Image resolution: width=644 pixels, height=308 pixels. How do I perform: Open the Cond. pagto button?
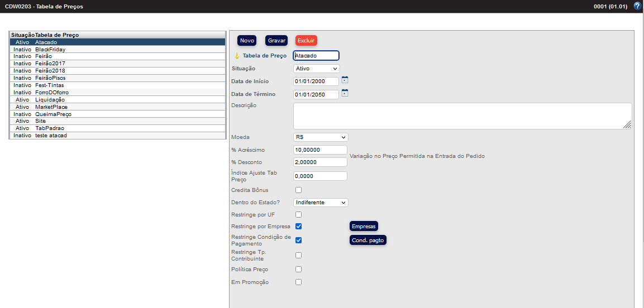click(x=368, y=240)
